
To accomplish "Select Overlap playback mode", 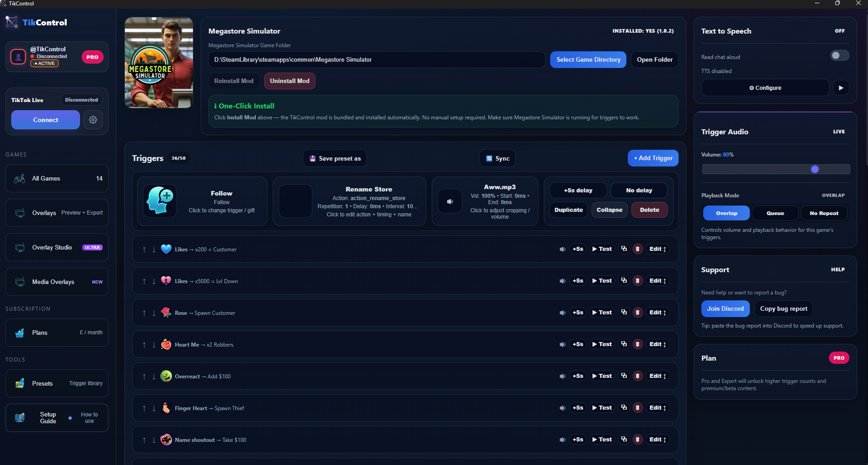I will pyautogui.click(x=726, y=213).
